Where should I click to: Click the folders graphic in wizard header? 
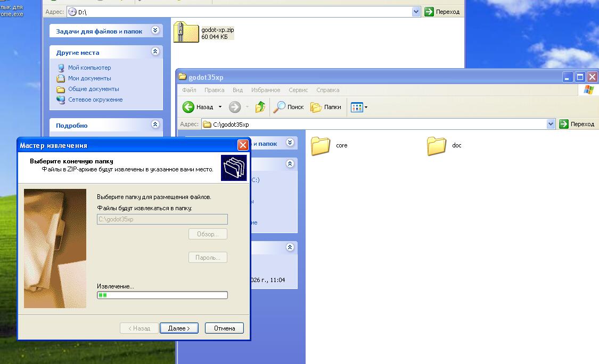(x=234, y=168)
